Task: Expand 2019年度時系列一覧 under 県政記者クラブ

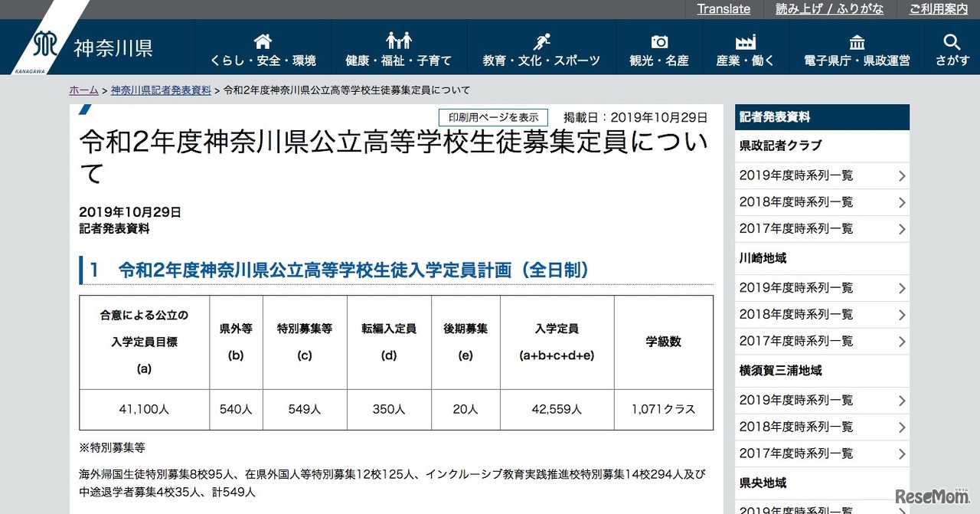Action: click(x=822, y=175)
